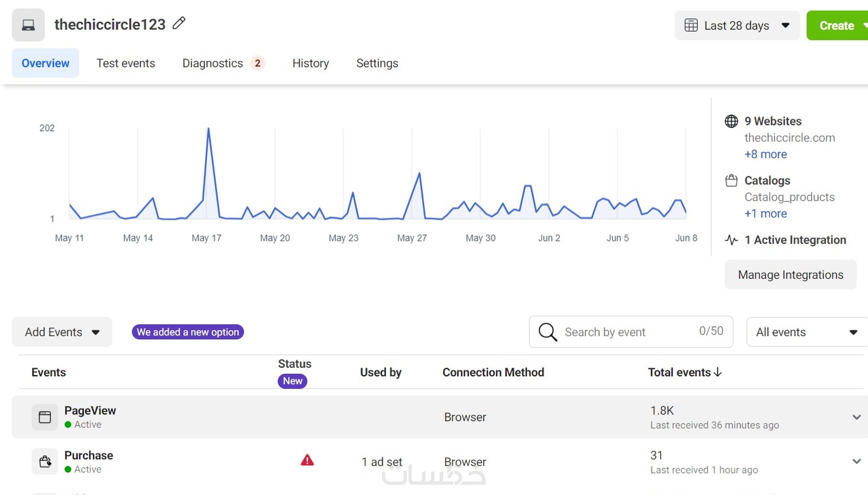Click the red warning triangle on Purchase
This screenshot has width=868, height=495.
click(307, 461)
